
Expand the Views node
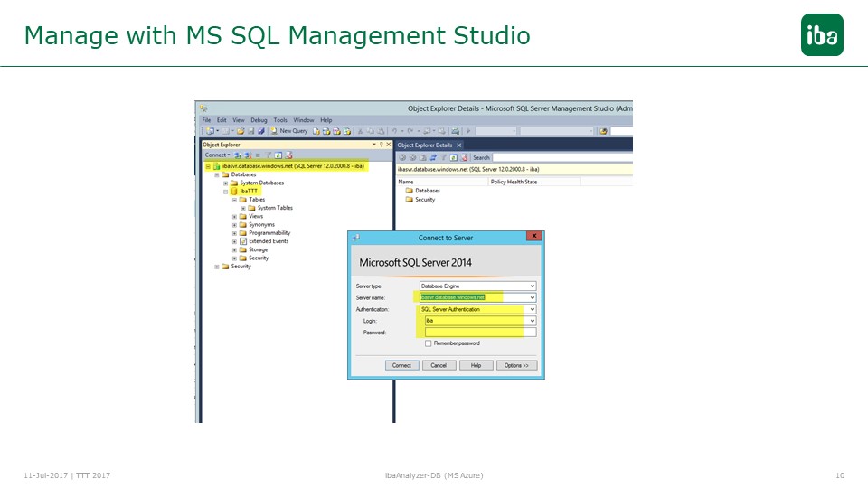pos(235,217)
